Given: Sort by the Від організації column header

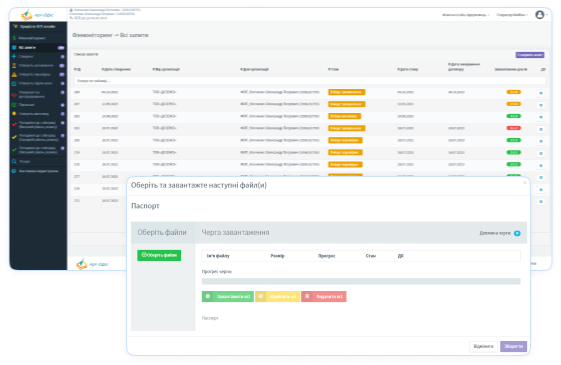Looking at the screenshot, I should point(166,69).
